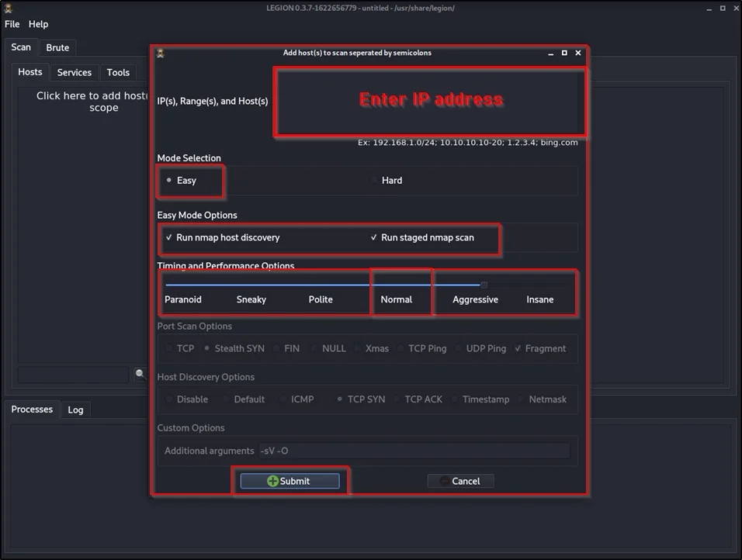Image resolution: width=742 pixels, height=560 pixels.
Task: Click the Legion icon in the main title bar
Action: [x=9, y=8]
